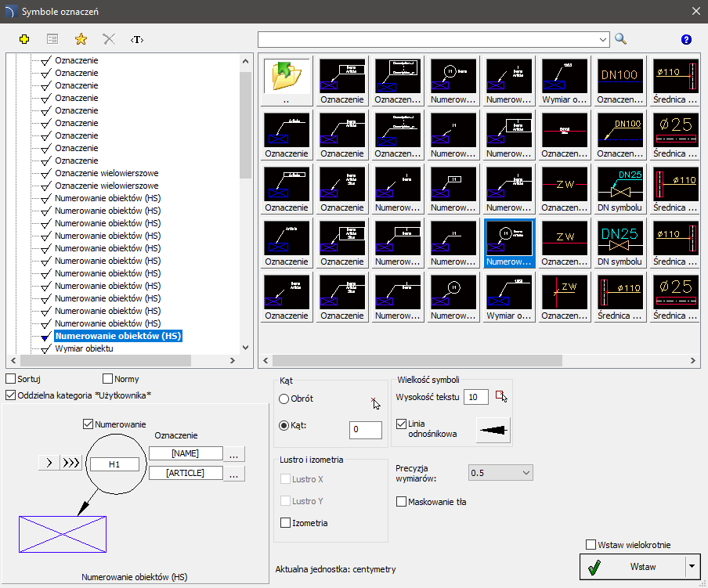Open the parent folder thumbnail

(x=287, y=77)
